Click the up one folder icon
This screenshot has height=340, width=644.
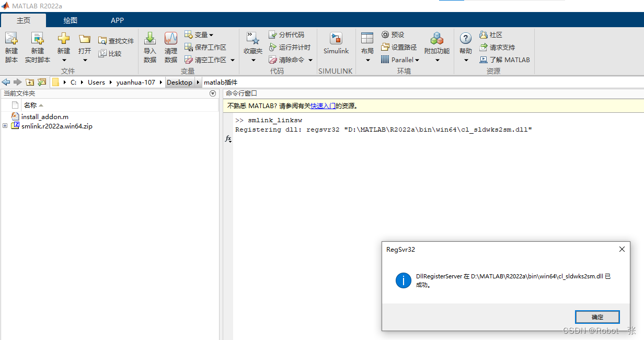[30, 83]
